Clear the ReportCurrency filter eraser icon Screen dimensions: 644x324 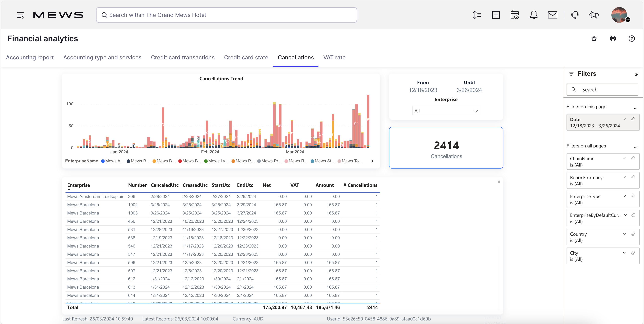[x=633, y=177]
